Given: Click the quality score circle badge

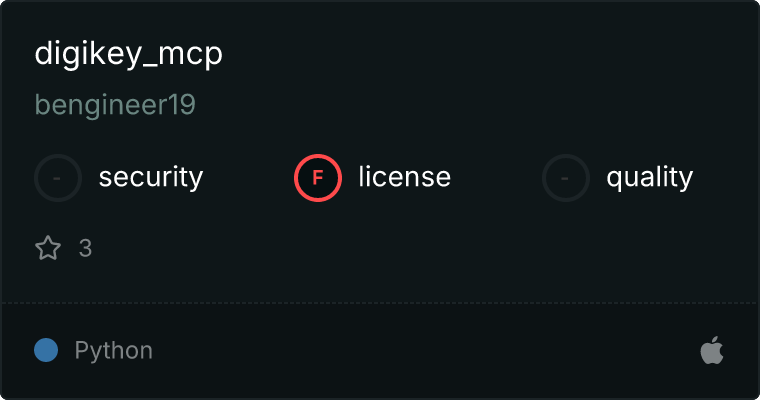Looking at the screenshot, I should [566, 178].
